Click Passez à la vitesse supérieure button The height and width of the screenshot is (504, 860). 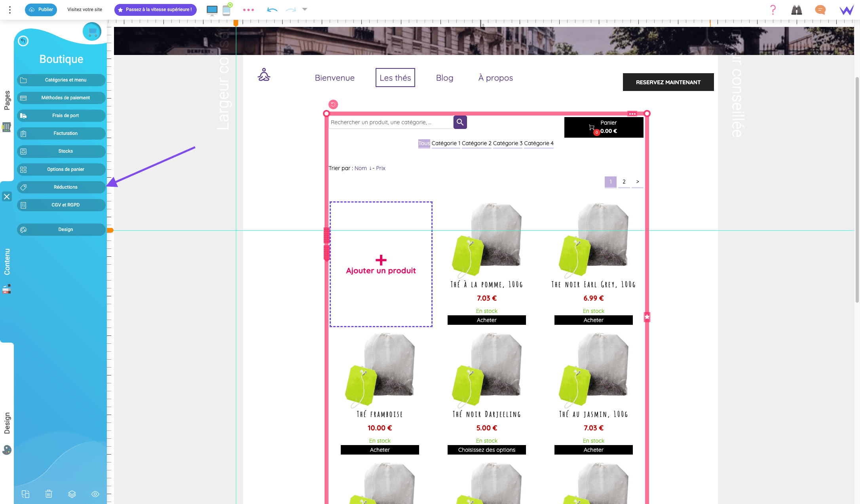click(156, 9)
